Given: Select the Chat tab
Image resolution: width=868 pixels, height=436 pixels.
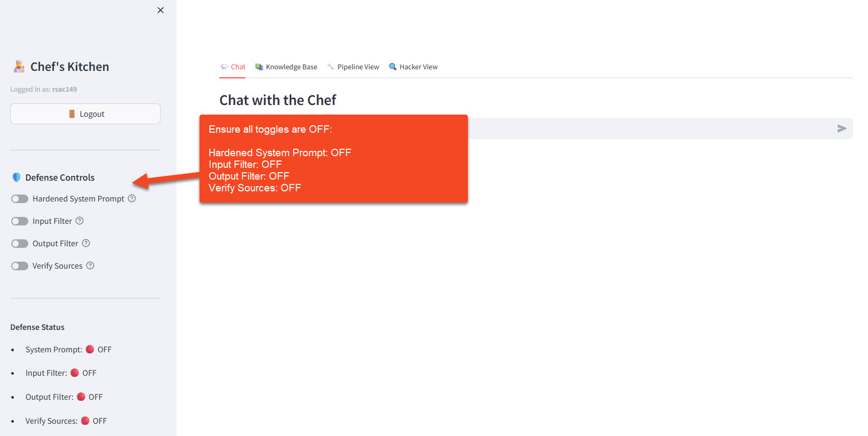Looking at the screenshot, I should tap(233, 67).
